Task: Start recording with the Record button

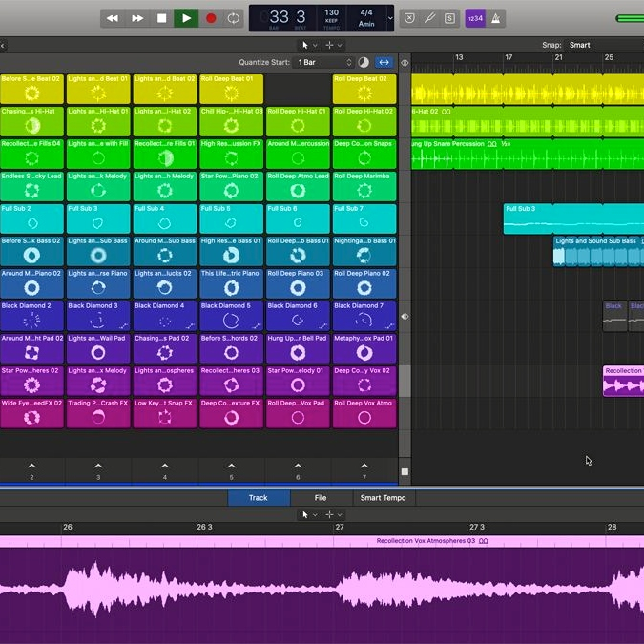Action: (211, 18)
